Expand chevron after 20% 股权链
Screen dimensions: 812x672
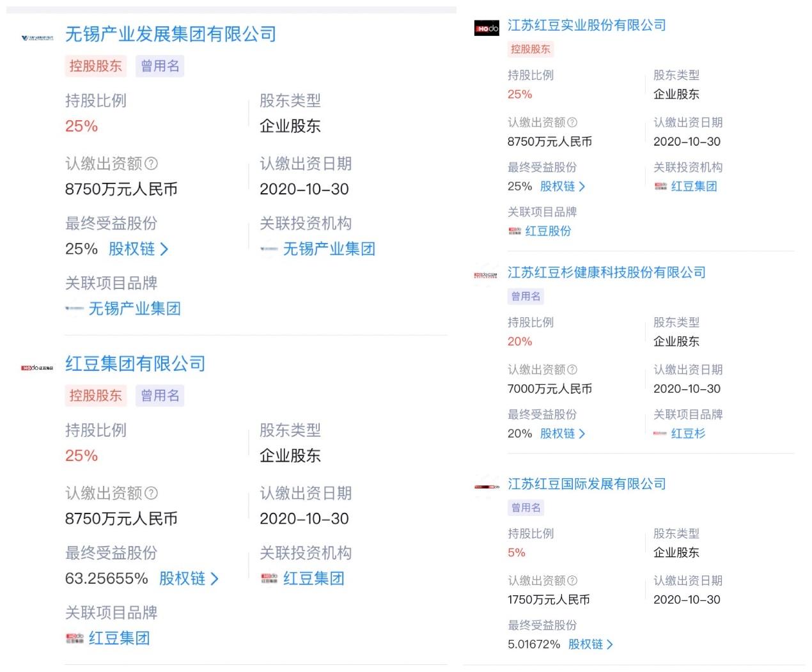pyautogui.click(x=582, y=434)
